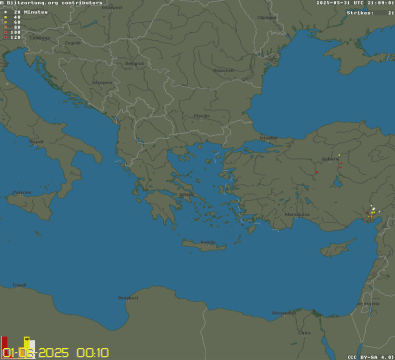Click the Benghazi city label
The width and height of the screenshot is (395, 360).
click(x=128, y=298)
